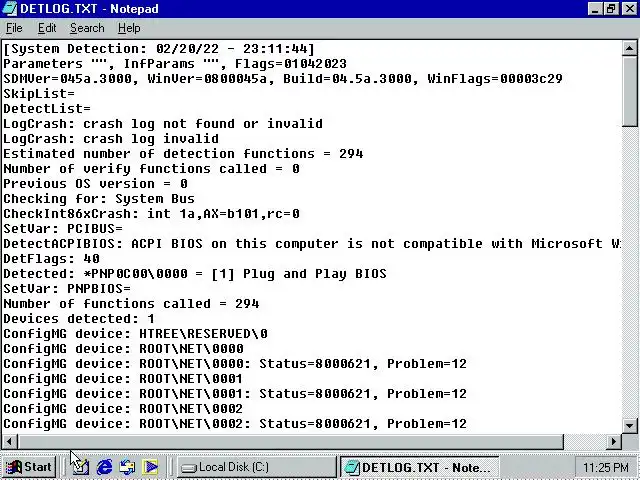Viewport: 640px width, 480px height.
Task: Click the Start button
Action: pyautogui.click(x=29, y=467)
